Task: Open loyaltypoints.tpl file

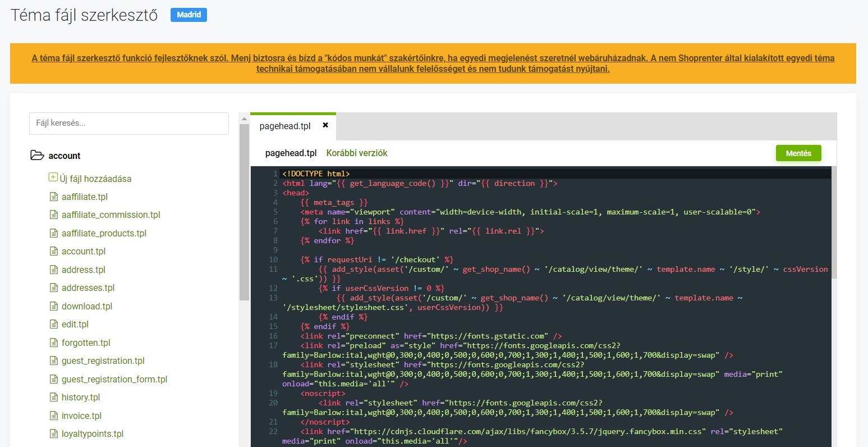Action: (x=93, y=434)
